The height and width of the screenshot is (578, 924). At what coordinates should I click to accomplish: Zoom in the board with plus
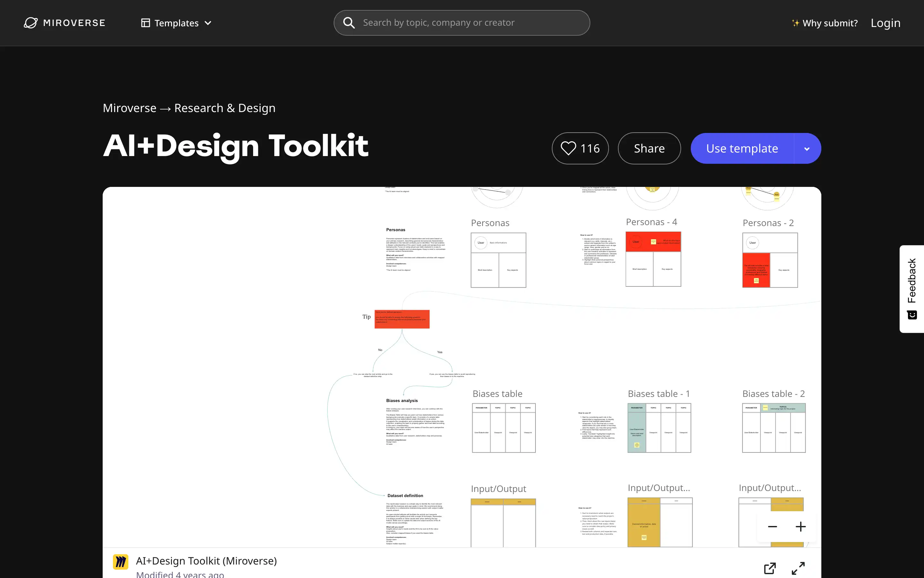[x=801, y=526]
